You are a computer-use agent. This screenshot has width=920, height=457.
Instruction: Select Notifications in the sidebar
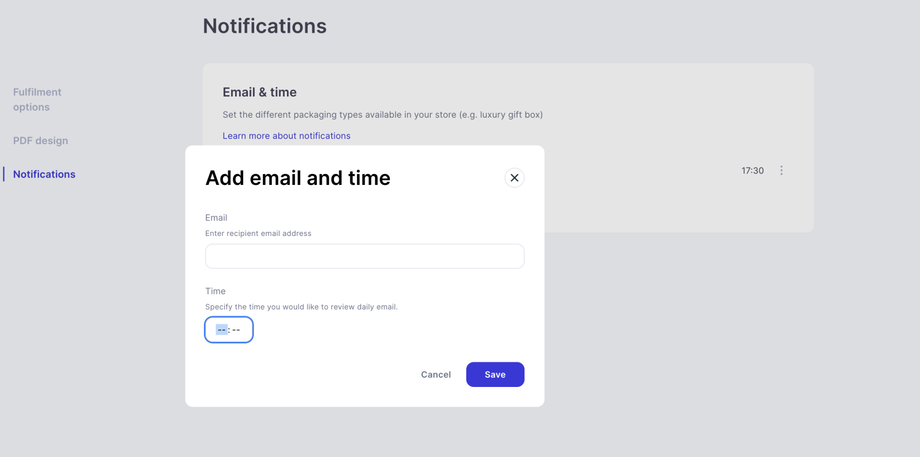click(44, 174)
